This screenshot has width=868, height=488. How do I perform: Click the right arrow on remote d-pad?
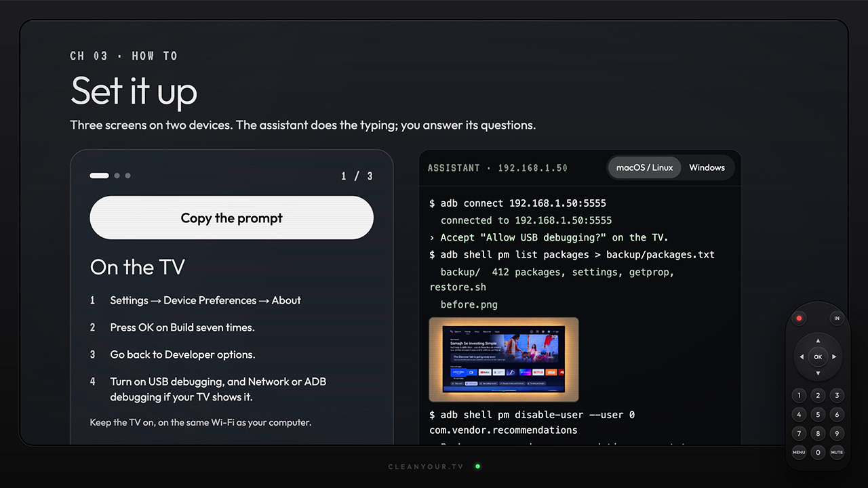(834, 357)
